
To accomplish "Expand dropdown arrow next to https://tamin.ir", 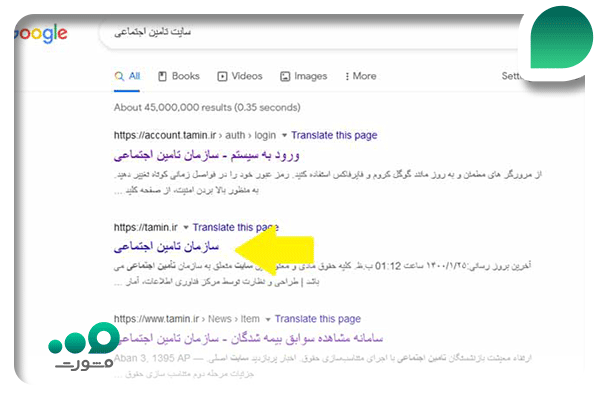I will [186, 227].
